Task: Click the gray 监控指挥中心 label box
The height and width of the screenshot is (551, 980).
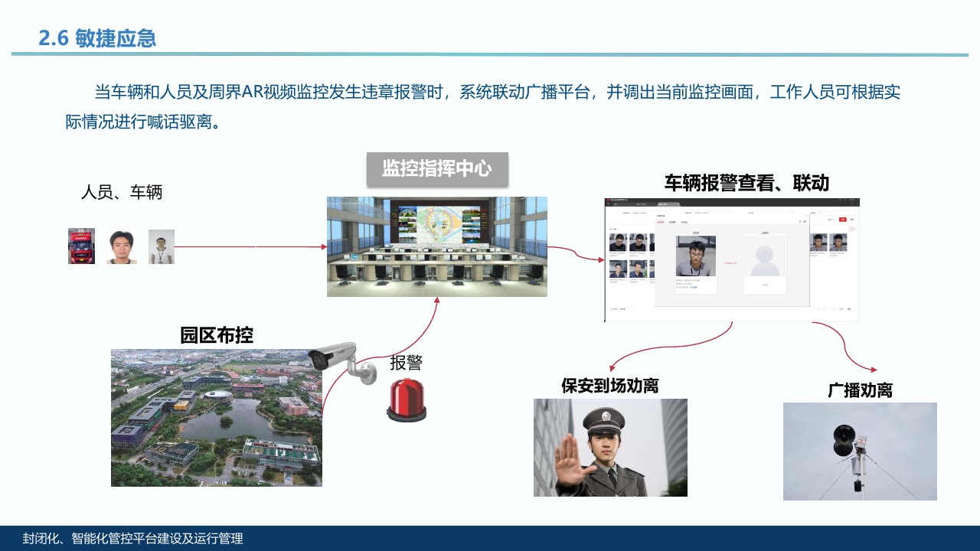Action: pos(436,169)
